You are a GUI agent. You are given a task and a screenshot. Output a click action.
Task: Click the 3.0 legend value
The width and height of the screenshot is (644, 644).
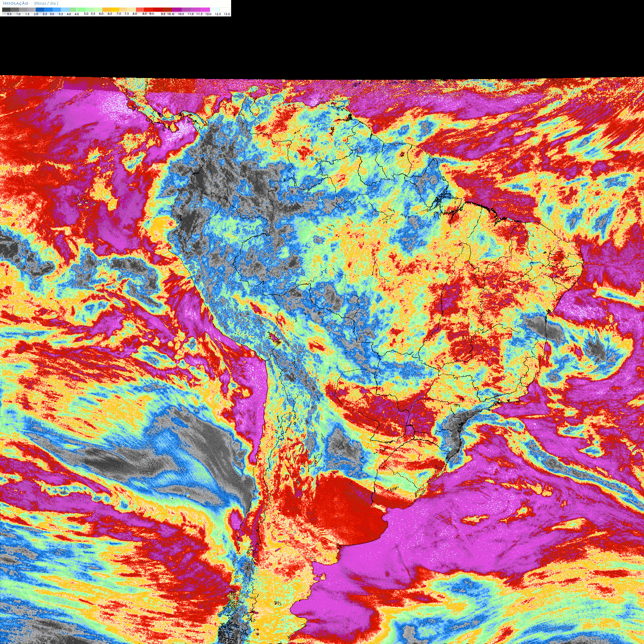[52, 14]
